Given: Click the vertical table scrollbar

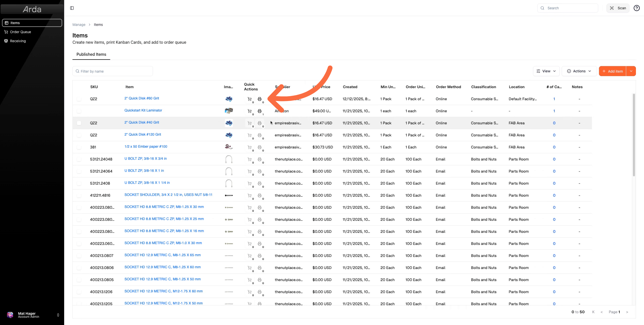Looking at the screenshot, I should (634, 135).
